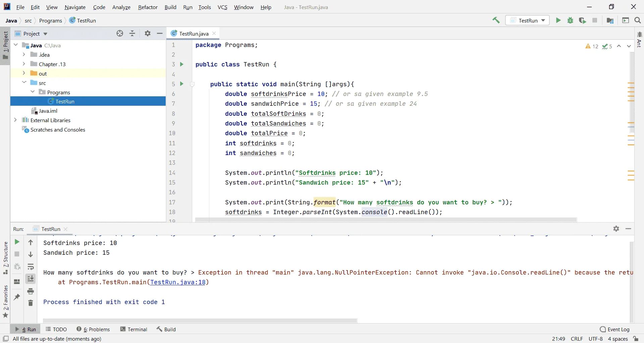Jump to the next highlighted error arrow

click(x=629, y=46)
